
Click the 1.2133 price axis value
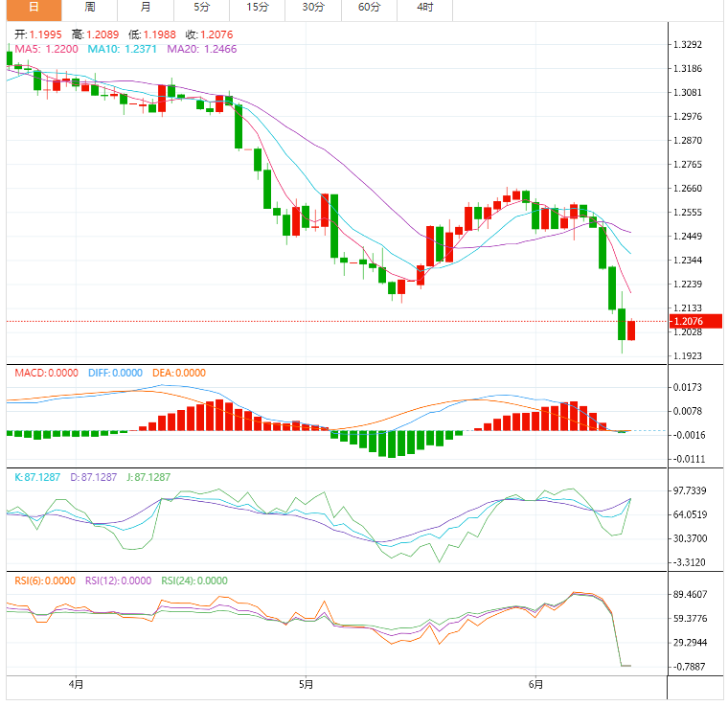click(x=688, y=308)
